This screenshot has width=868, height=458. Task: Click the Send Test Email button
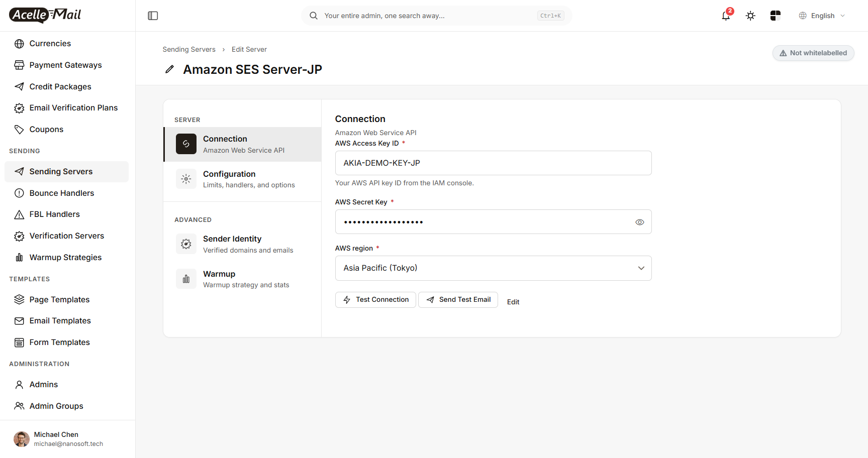[x=458, y=300]
